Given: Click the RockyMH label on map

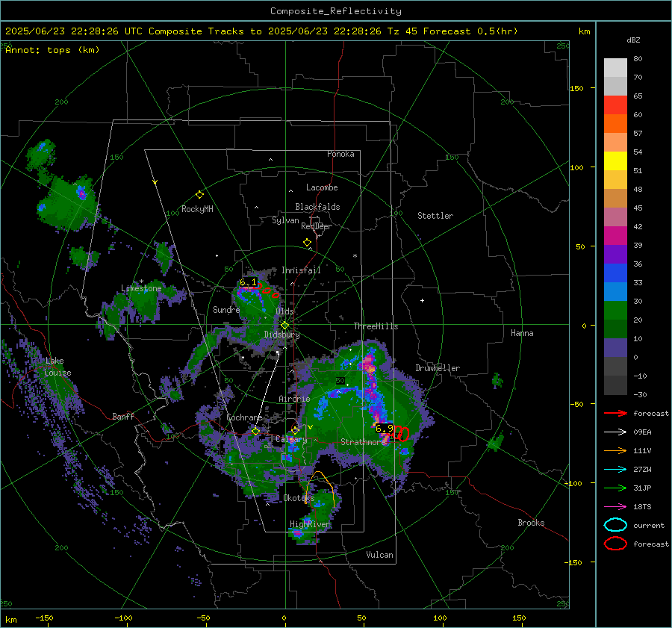Looking at the screenshot, I should click(x=197, y=209).
